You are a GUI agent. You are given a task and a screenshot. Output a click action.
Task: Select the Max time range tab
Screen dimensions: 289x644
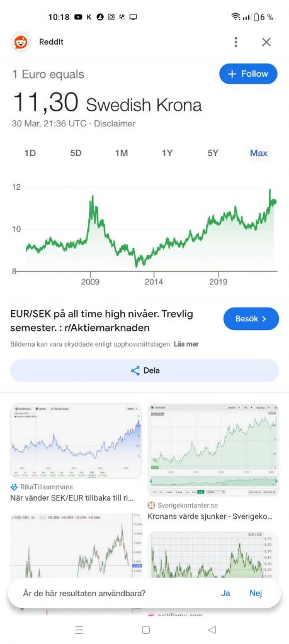click(x=259, y=153)
